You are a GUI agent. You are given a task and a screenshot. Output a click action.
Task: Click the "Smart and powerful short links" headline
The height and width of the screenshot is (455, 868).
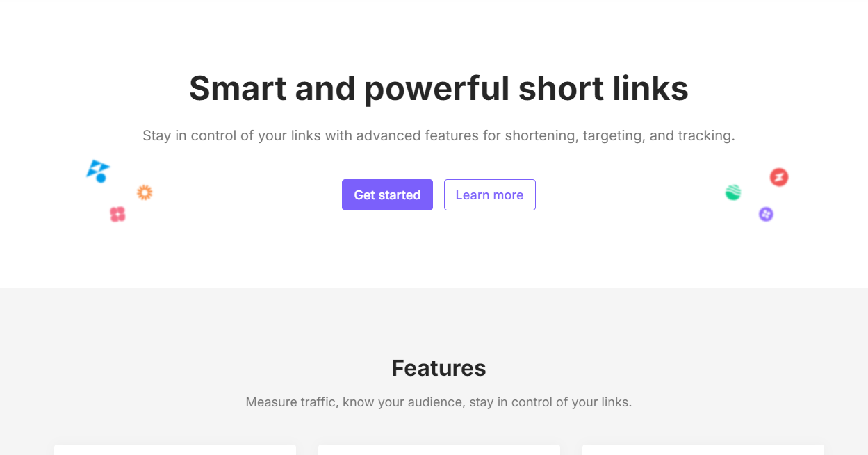click(439, 89)
